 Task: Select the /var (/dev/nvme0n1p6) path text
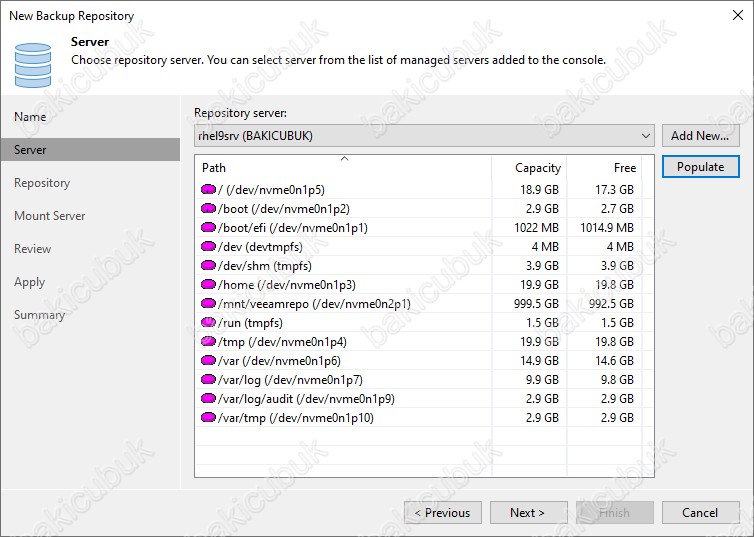[x=279, y=361]
